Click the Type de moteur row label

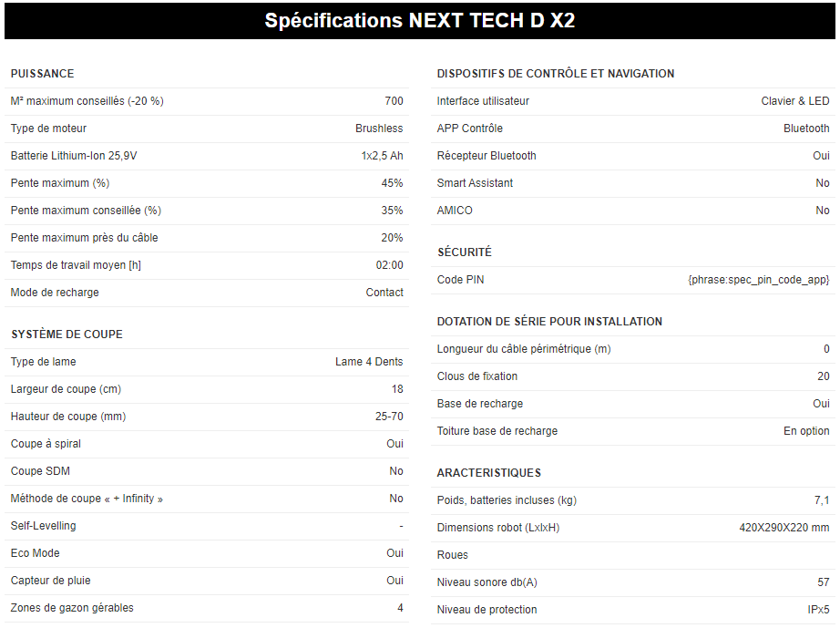tap(49, 129)
